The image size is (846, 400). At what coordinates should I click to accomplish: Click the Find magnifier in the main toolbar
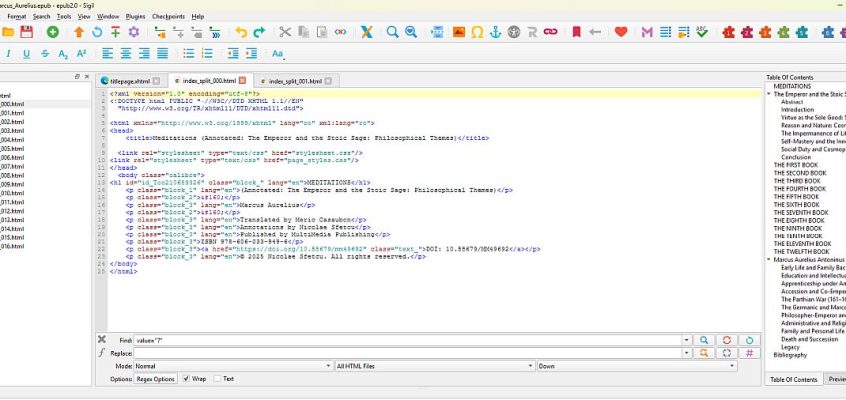coord(392,32)
